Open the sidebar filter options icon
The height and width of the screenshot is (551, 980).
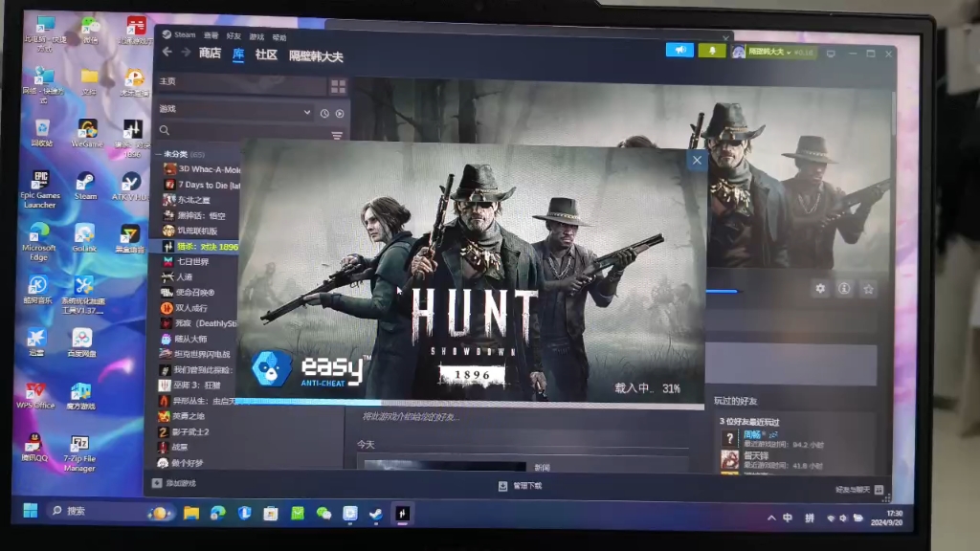click(337, 136)
